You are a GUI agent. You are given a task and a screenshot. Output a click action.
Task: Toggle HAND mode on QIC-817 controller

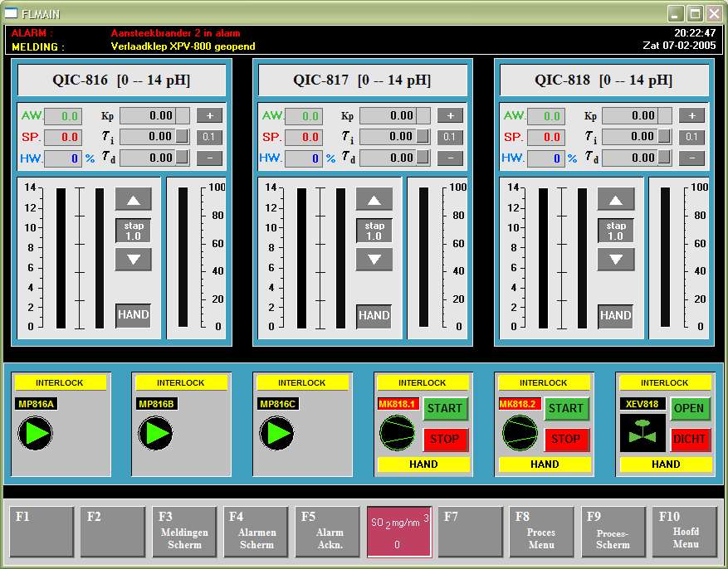374,315
